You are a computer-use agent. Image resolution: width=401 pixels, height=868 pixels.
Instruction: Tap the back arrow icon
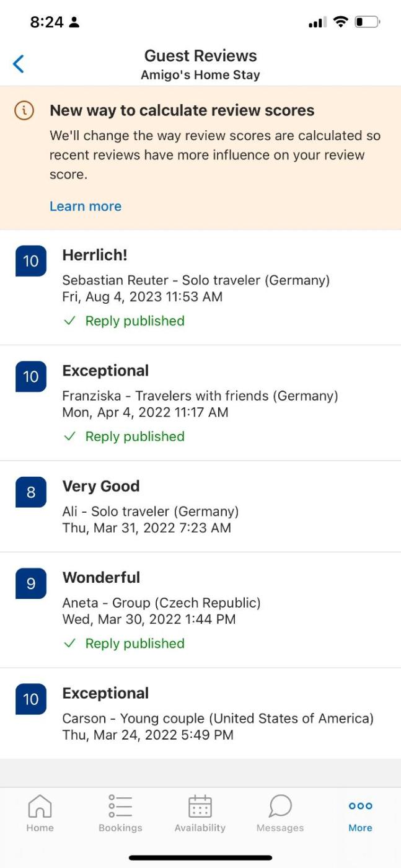pyautogui.click(x=19, y=63)
